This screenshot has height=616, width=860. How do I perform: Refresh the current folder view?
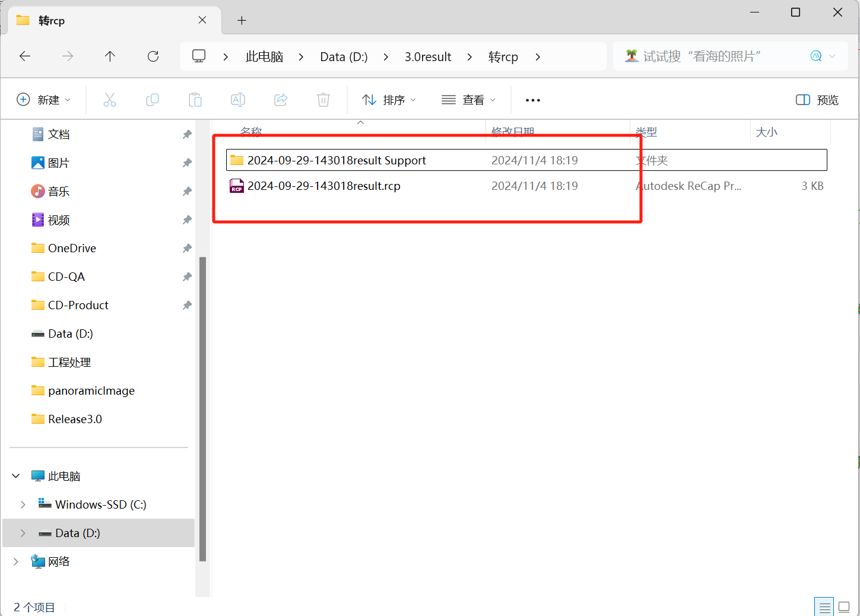(x=153, y=56)
